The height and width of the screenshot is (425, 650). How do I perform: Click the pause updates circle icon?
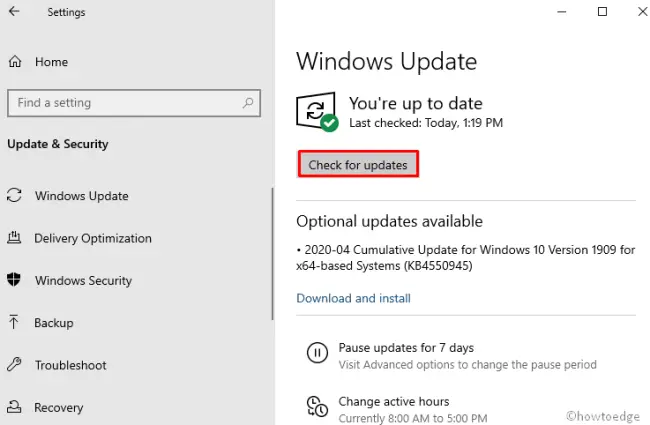click(317, 353)
